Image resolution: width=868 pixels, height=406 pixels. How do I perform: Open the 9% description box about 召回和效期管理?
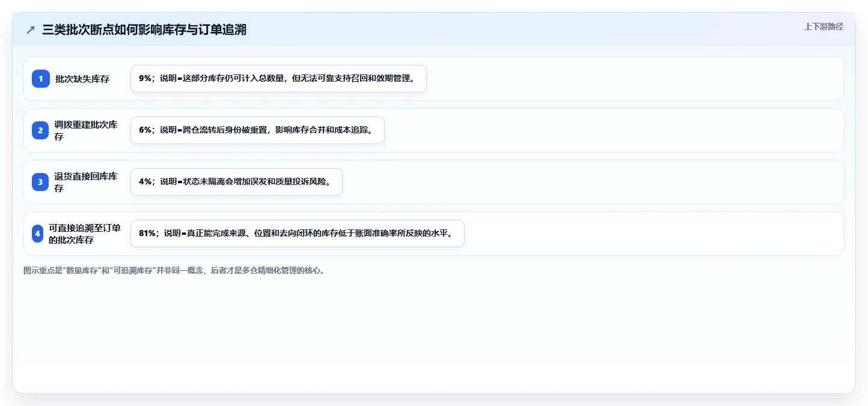[278, 79]
